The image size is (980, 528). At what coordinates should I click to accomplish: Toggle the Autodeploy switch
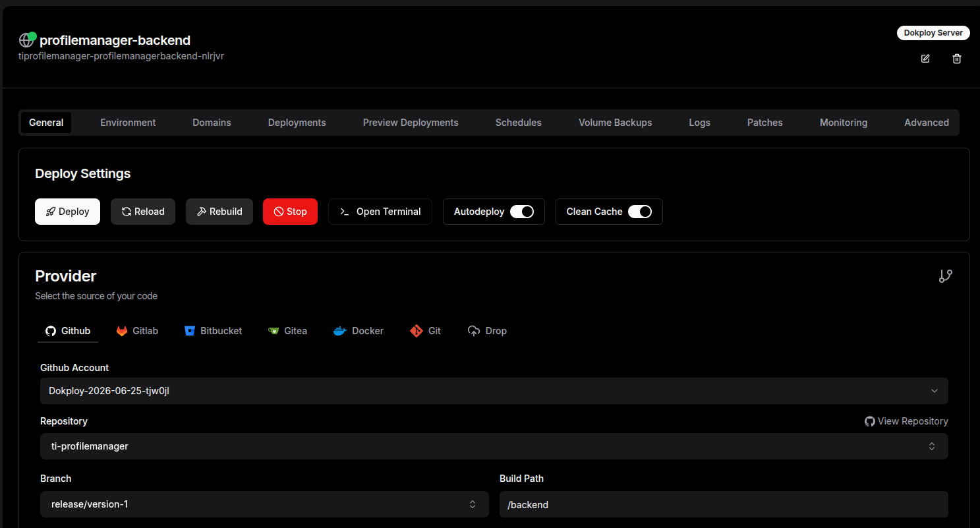522,212
